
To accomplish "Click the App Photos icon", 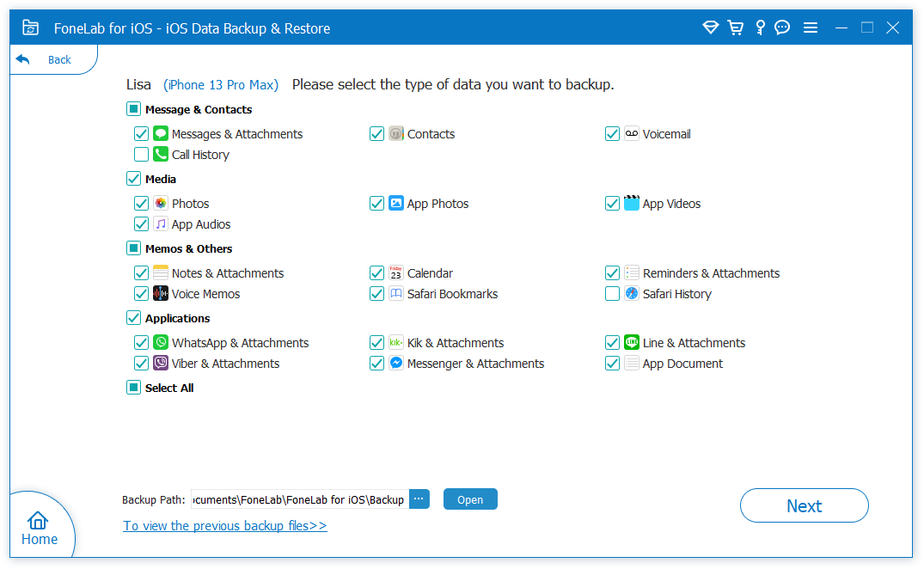I will (x=396, y=203).
